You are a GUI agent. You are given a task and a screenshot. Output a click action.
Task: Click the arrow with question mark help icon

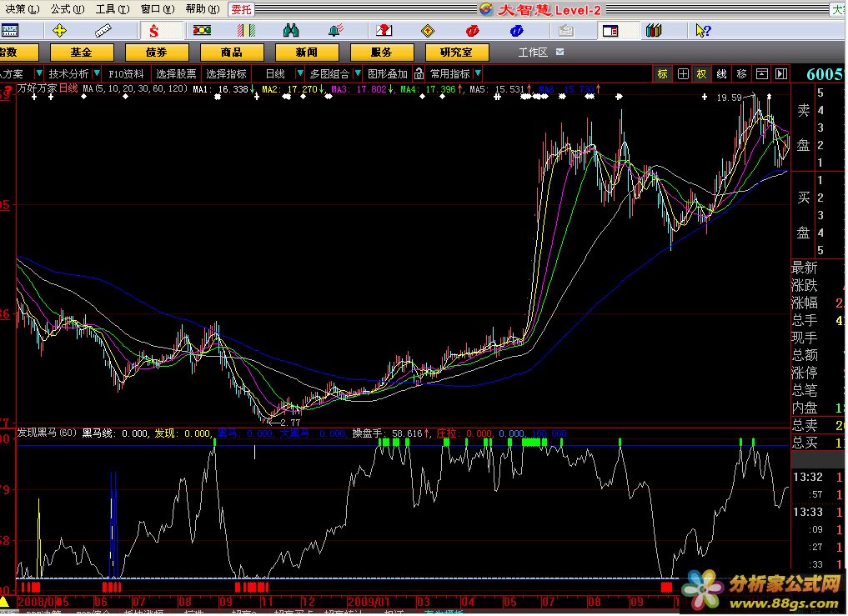[703, 31]
